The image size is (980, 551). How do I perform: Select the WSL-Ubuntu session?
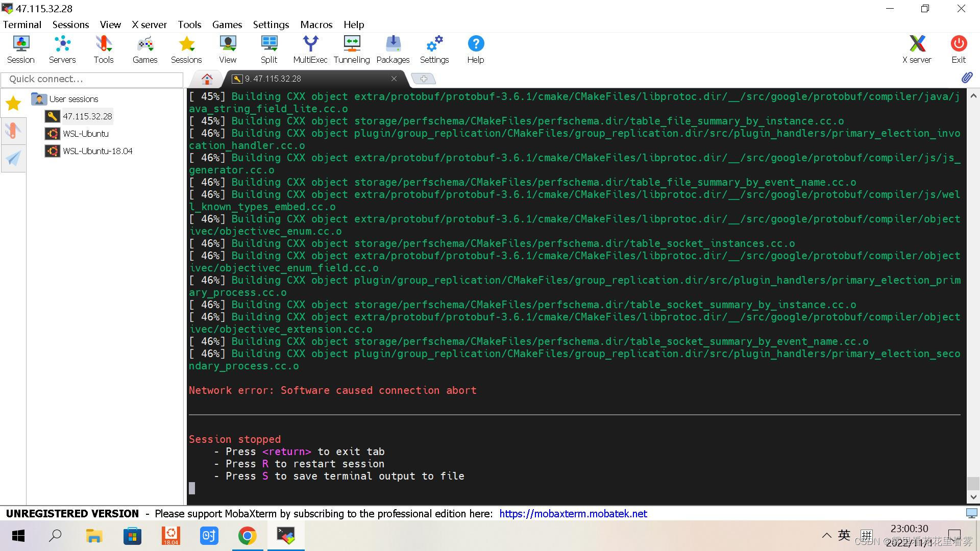[x=77, y=134]
